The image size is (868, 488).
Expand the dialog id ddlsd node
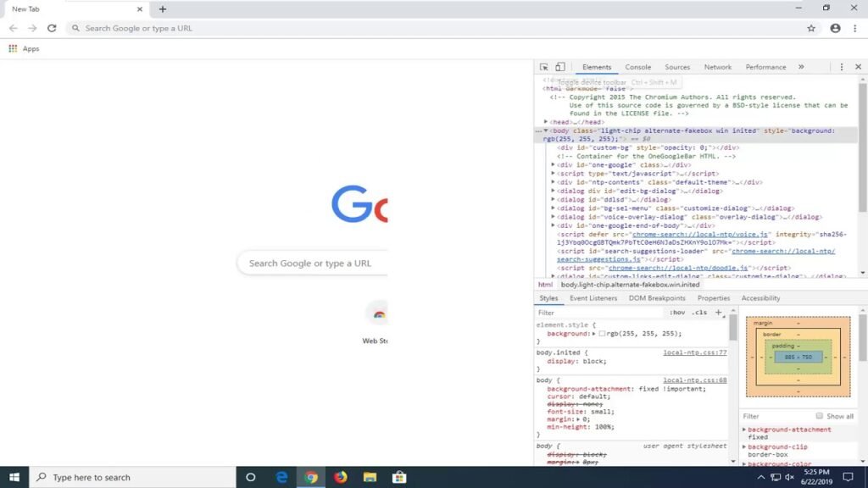(553, 199)
